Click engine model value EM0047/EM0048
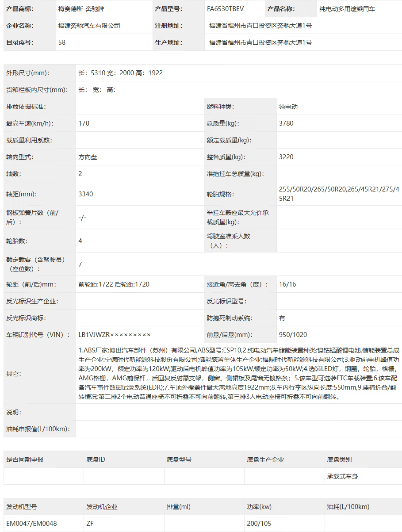The image size is (402, 532). tap(31, 524)
